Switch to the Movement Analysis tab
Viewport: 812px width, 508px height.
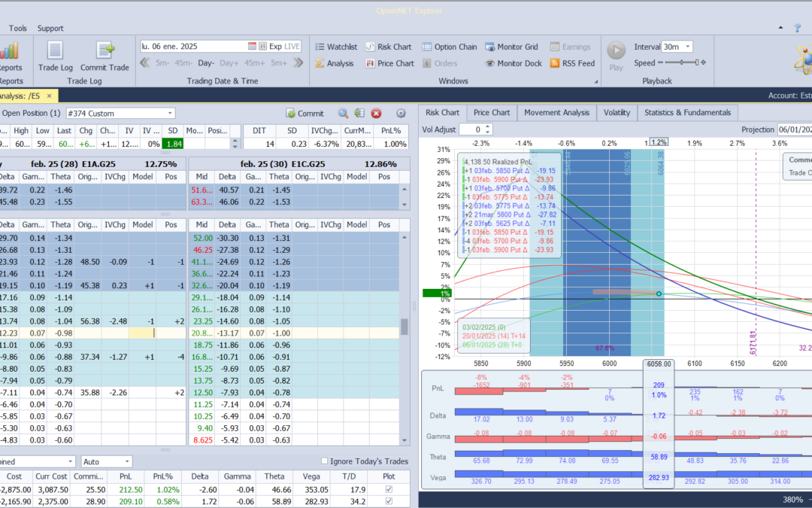(556, 112)
